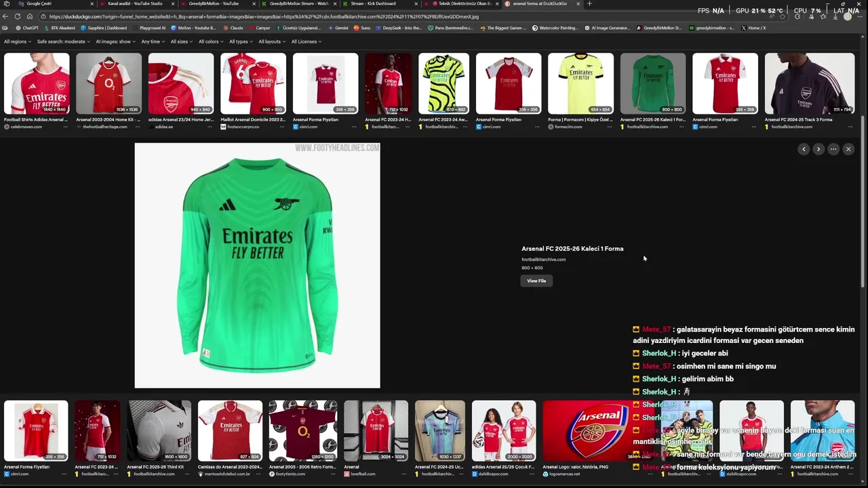Open the Arsenal FC 2025-26 Kaleci 1 Forma title
This screenshot has height=488, width=868.
pos(572,249)
